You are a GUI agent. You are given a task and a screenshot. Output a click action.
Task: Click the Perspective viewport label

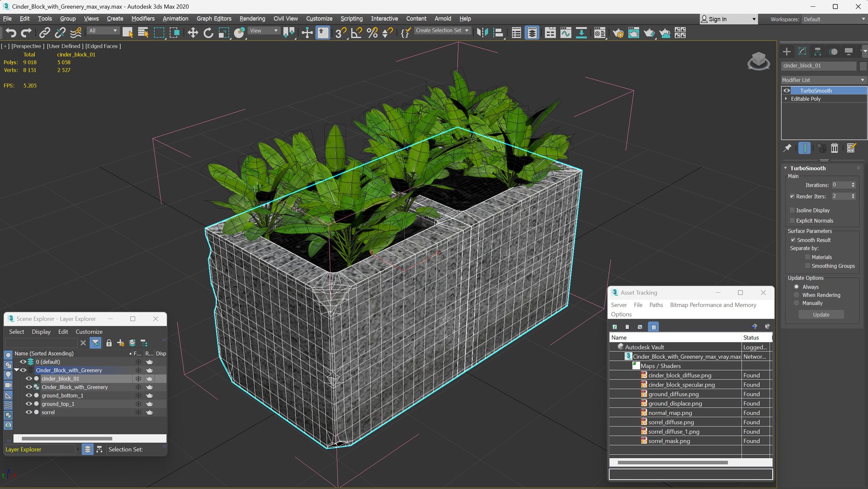[28, 46]
